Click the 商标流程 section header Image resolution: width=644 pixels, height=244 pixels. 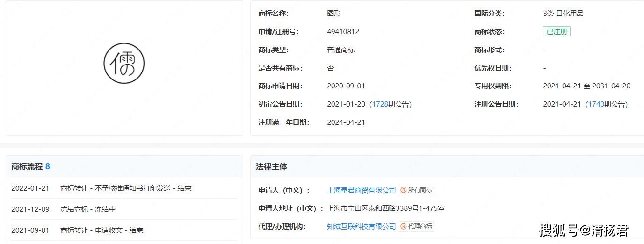[x=27, y=167]
